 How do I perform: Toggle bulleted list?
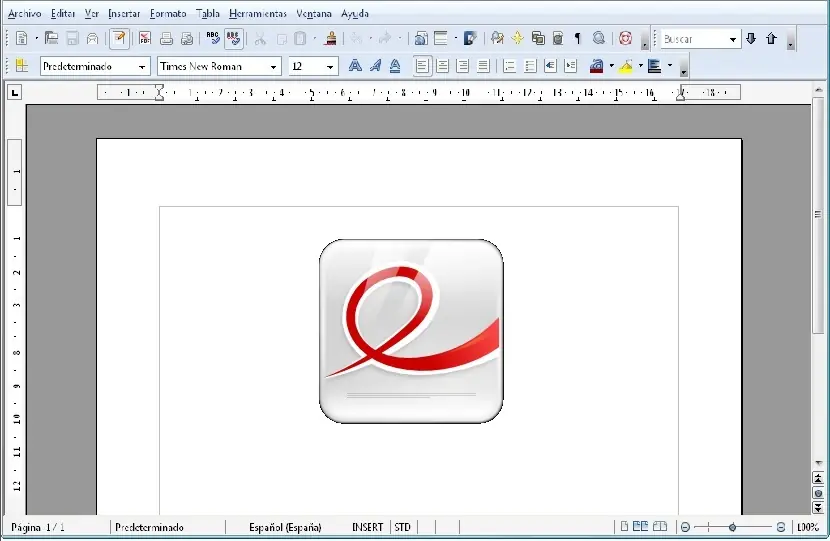click(x=530, y=66)
